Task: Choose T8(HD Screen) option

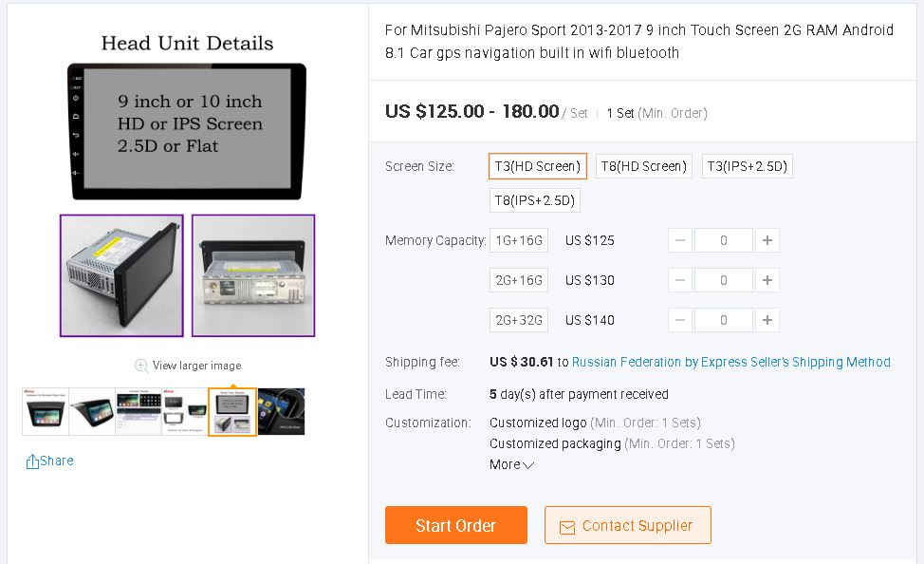Action: click(x=643, y=166)
